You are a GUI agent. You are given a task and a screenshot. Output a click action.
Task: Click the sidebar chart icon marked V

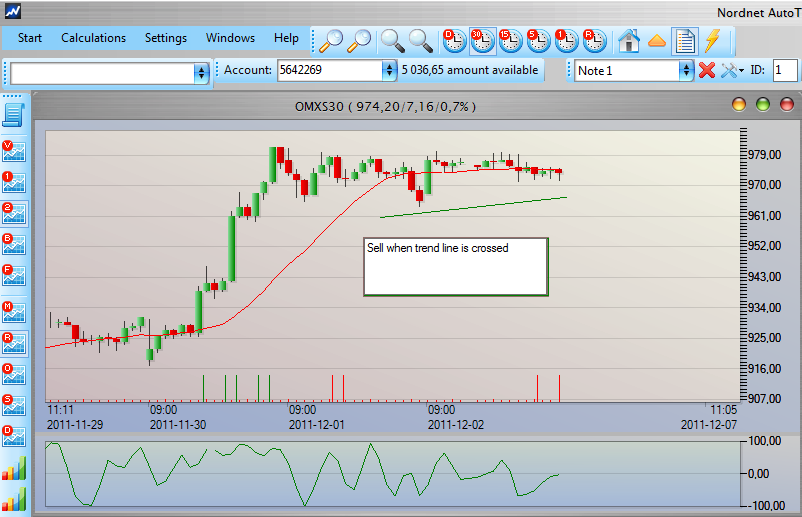[14, 152]
